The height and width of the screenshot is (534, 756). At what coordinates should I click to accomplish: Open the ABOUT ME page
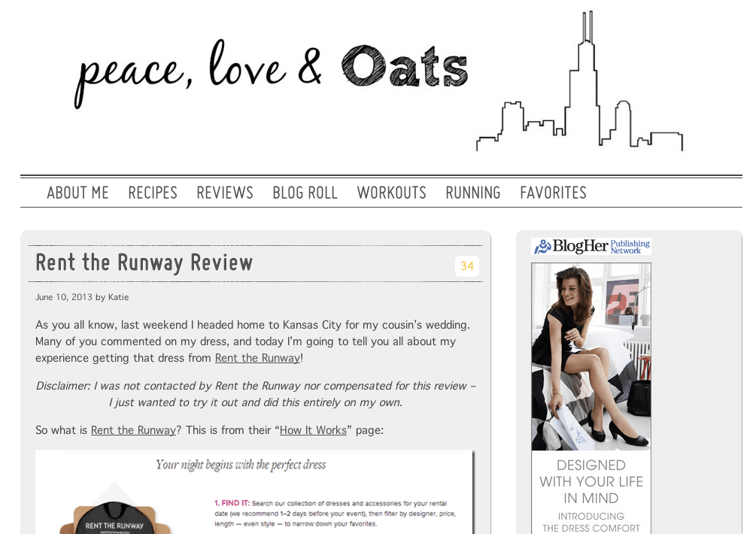(77, 193)
